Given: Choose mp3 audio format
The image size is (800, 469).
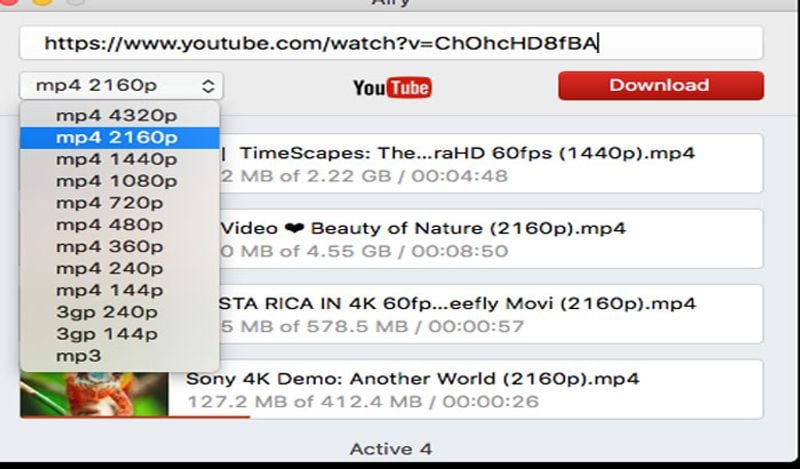Looking at the screenshot, I should coord(120,356).
